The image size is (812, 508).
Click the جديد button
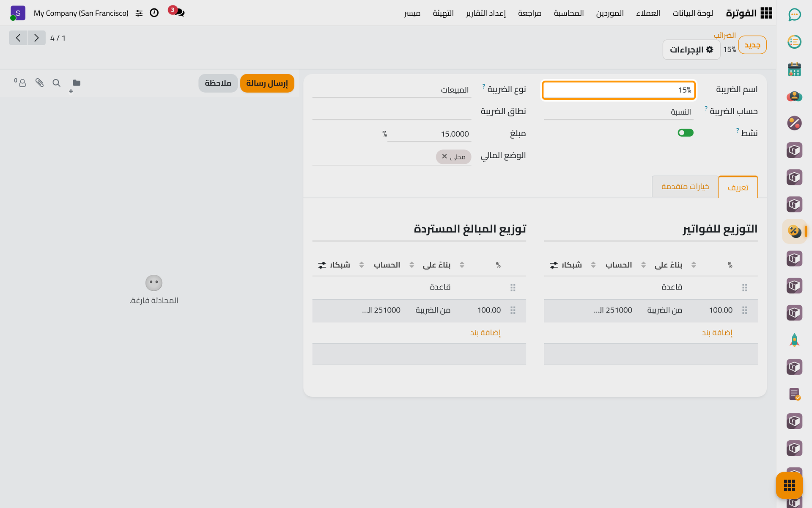pyautogui.click(x=752, y=45)
